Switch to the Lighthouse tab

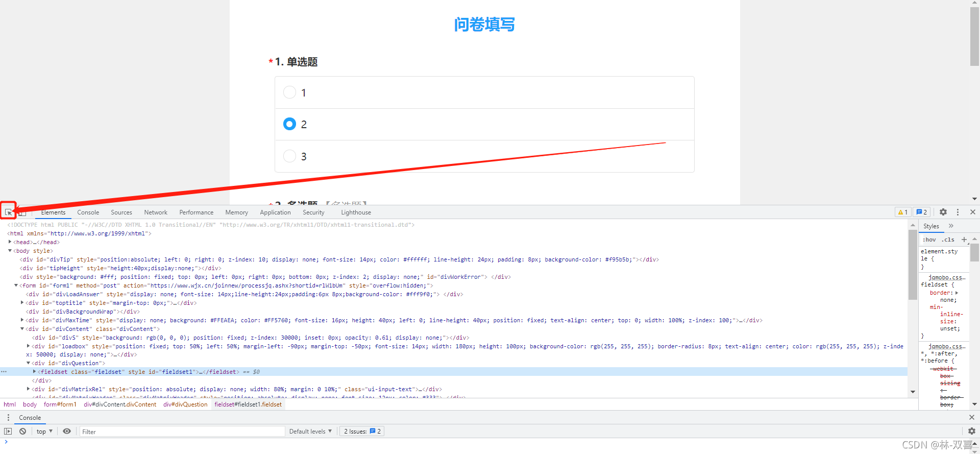pyautogui.click(x=356, y=212)
